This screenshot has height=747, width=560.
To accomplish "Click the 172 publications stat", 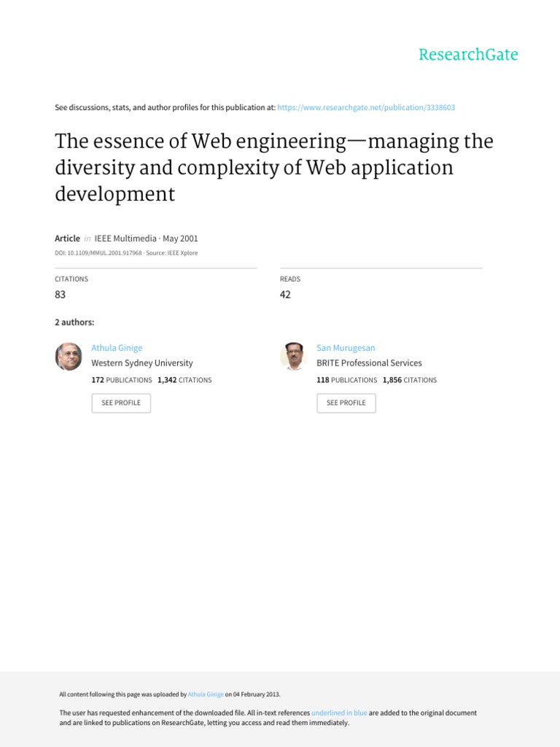I will tap(121, 380).
